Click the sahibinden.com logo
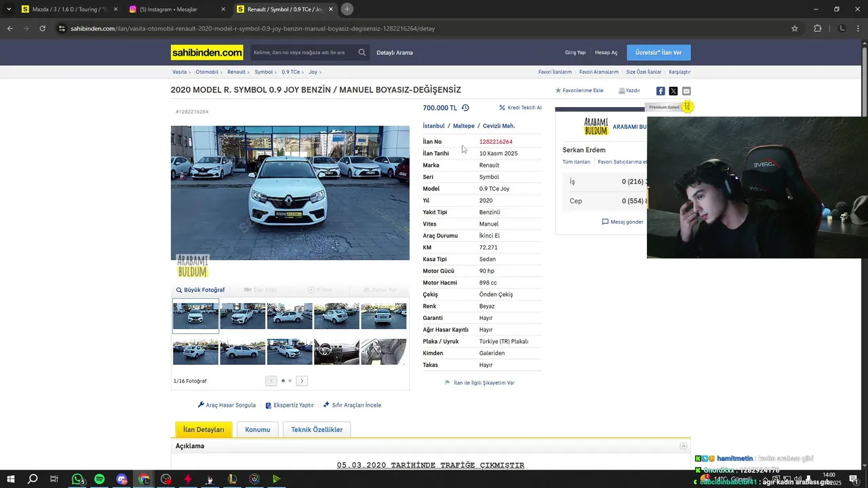868x488 pixels. (x=207, y=52)
